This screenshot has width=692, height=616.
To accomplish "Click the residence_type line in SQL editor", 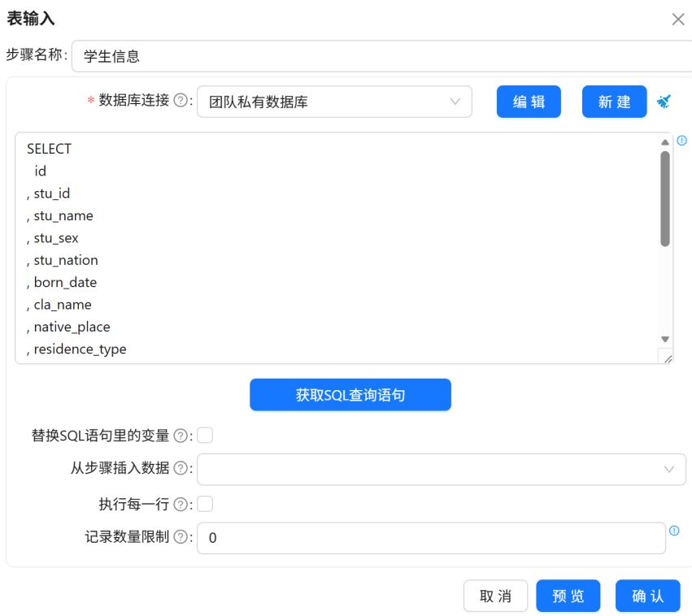I will pyautogui.click(x=76, y=349).
